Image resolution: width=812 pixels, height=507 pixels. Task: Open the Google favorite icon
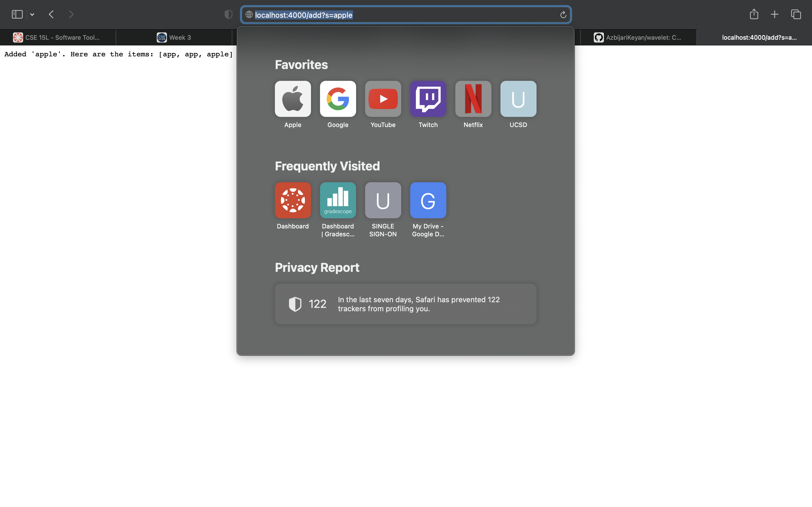337,99
